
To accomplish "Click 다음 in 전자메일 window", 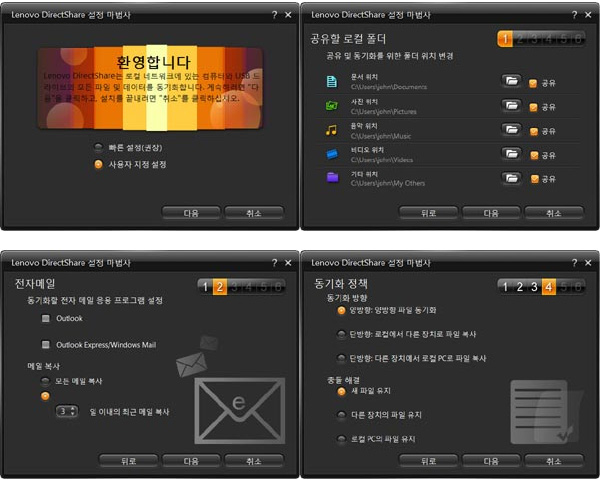I will pyautogui.click(x=191, y=461).
